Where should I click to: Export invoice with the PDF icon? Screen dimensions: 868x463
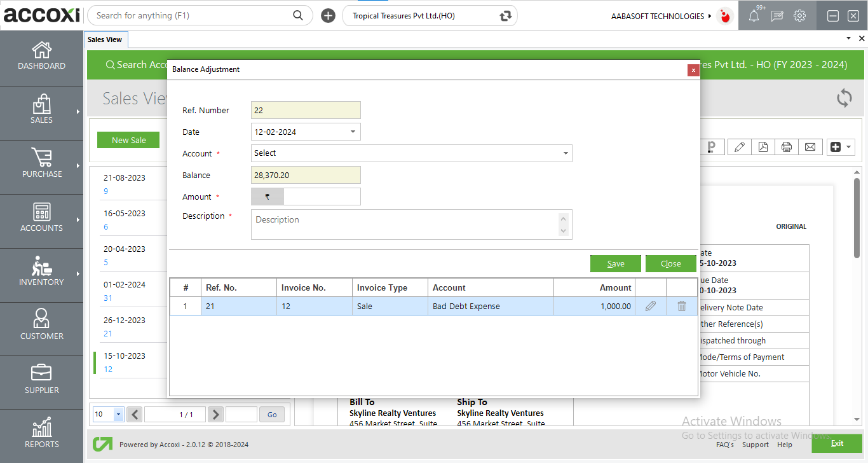763,147
